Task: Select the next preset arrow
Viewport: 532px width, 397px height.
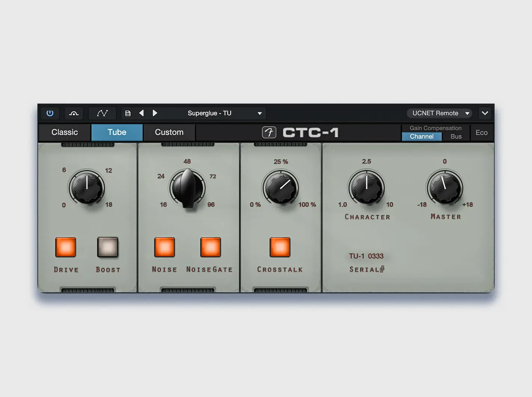Action: point(155,113)
